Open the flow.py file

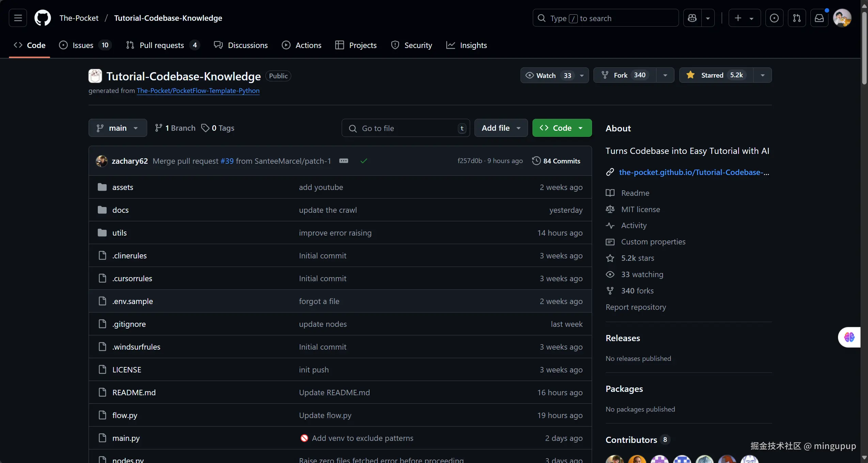click(125, 415)
